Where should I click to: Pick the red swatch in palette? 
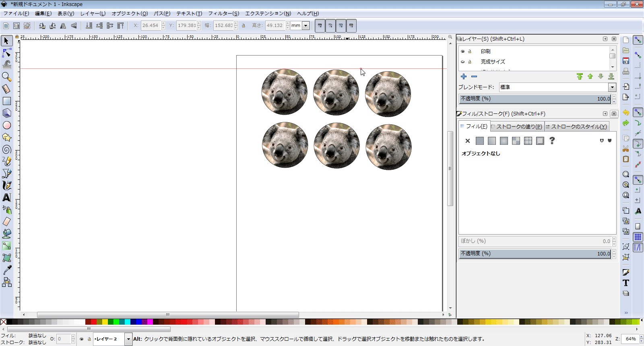pyautogui.click(x=93, y=322)
